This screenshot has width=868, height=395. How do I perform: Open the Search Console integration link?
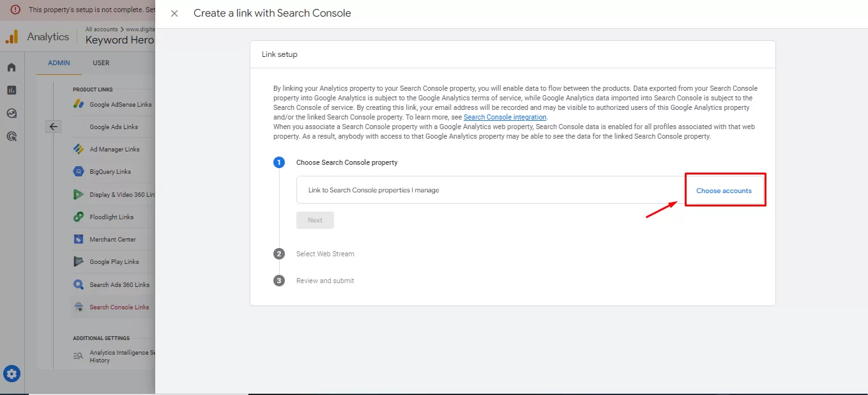(x=505, y=118)
